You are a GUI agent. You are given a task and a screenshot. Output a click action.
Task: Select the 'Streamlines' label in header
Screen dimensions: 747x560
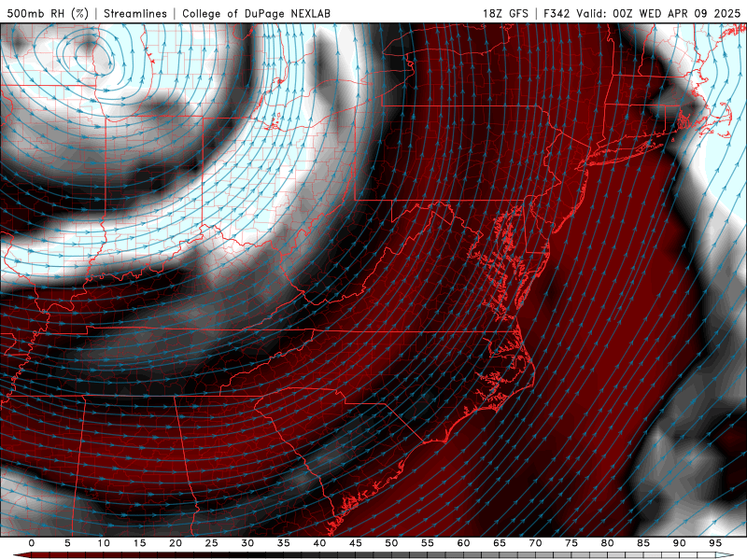[x=135, y=13]
